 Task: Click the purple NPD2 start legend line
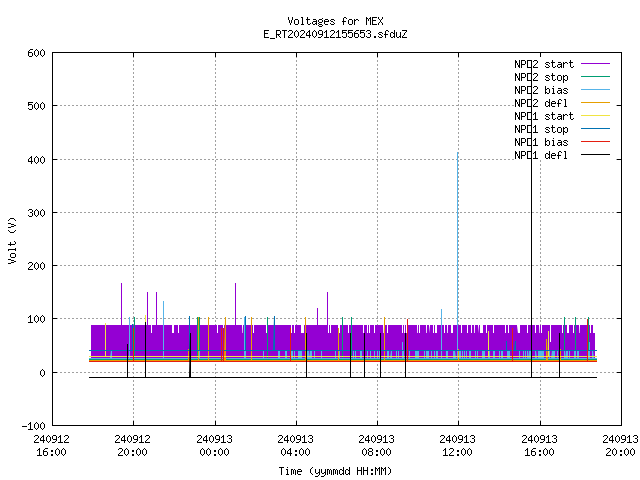point(595,64)
